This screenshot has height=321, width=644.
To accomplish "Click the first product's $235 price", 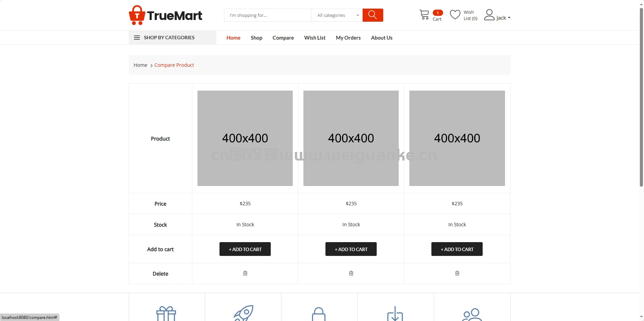I will tap(245, 204).
